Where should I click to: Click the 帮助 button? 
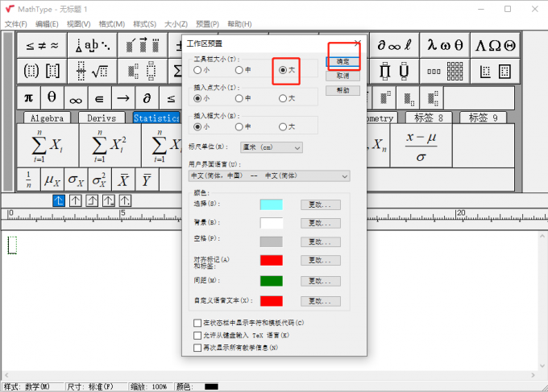coord(342,90)
